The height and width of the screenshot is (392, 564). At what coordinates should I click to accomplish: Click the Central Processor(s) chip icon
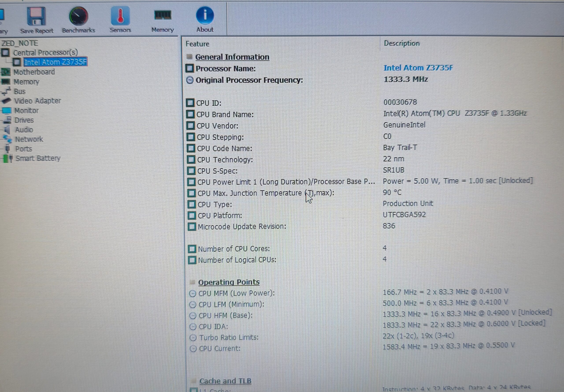click(x=6, y=53)
